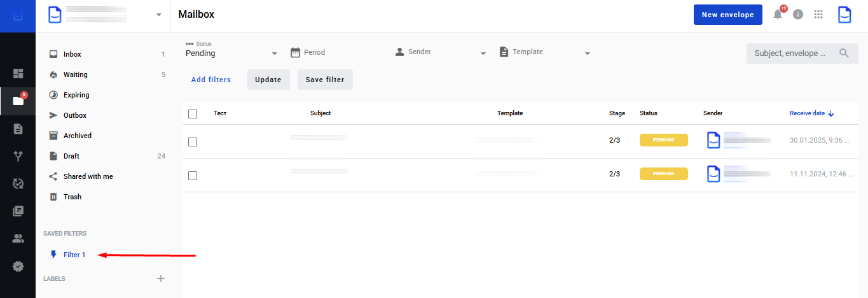The width and height of the screenshot is (868, 298).
Task: Click the Update button
Action: [268, 80]
